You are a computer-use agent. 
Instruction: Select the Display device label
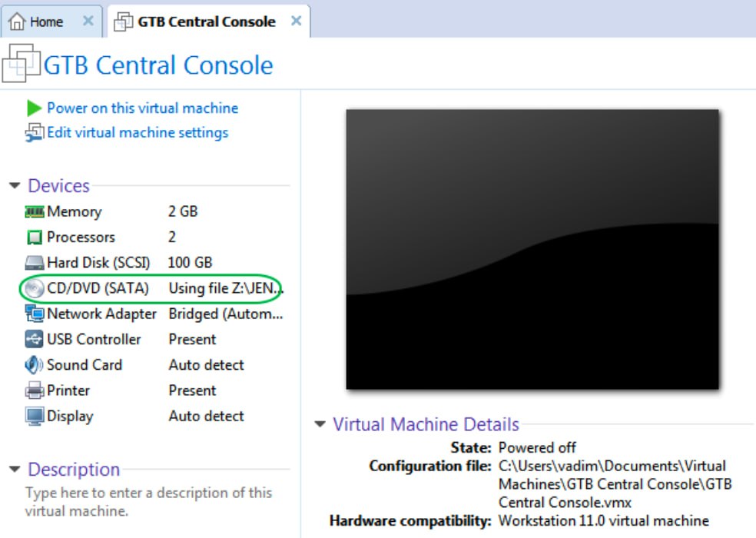pos(70,417)
